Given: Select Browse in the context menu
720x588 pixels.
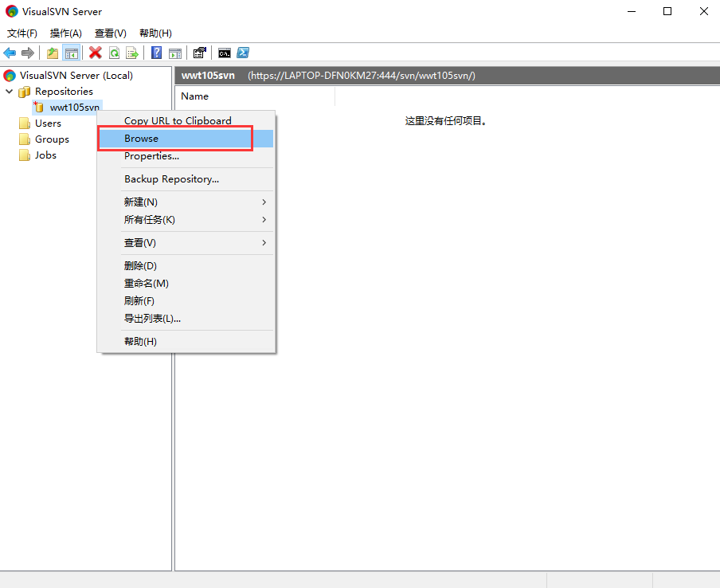Looking at the screenshot, I should 142,139.
